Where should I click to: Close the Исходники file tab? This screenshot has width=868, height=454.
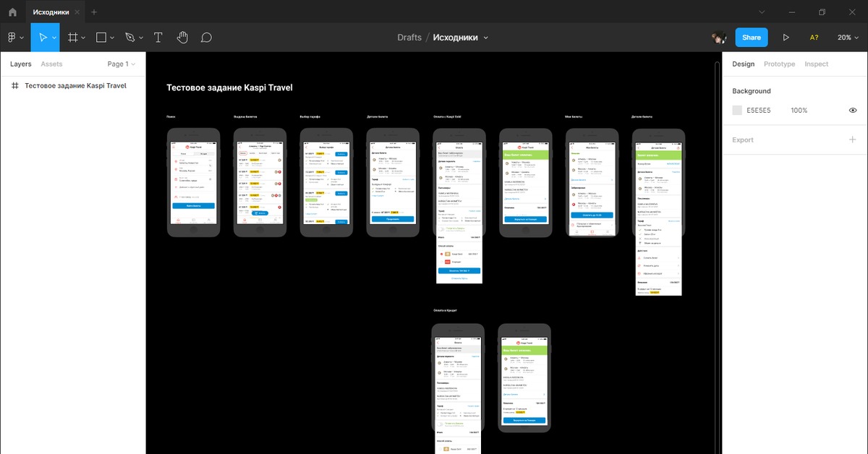77,12
